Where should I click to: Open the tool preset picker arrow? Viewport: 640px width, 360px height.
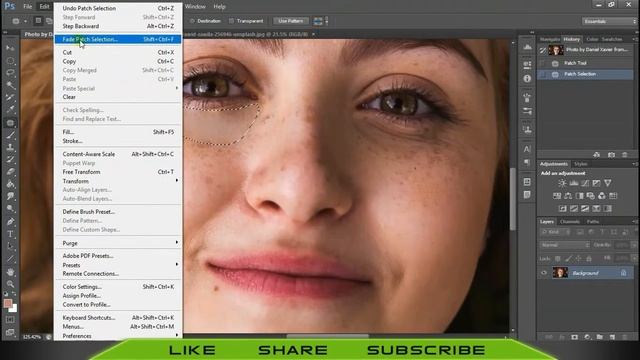tap(25, 21)
